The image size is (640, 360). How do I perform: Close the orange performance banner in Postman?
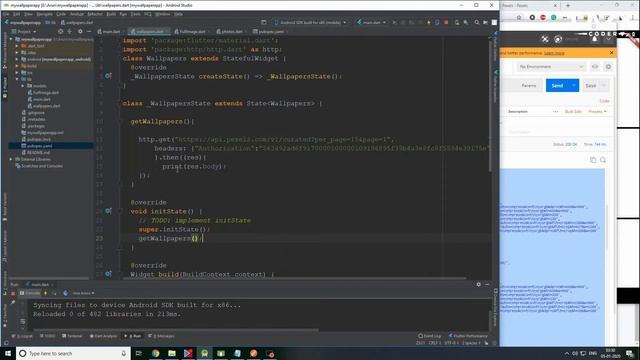(611, 53)
